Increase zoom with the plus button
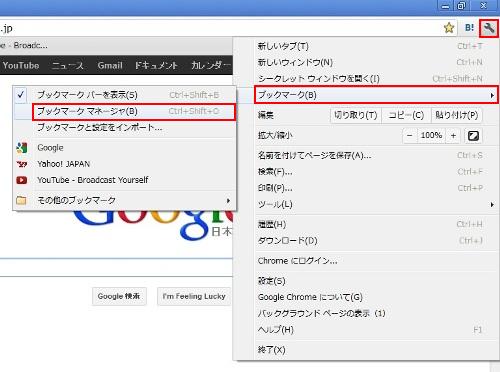Image resolution: width=500 pixels, height=372 pixels. (x=453, y=136)
